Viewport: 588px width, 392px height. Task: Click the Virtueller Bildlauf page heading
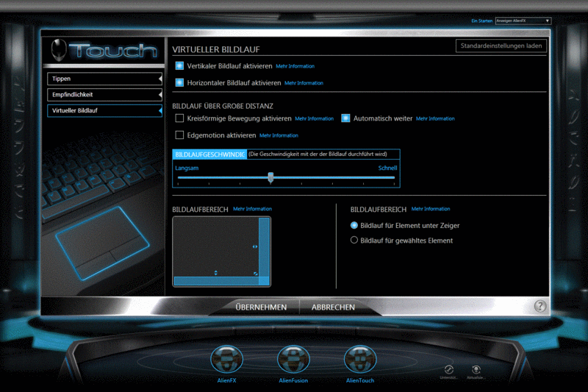(x=216, y=49)
